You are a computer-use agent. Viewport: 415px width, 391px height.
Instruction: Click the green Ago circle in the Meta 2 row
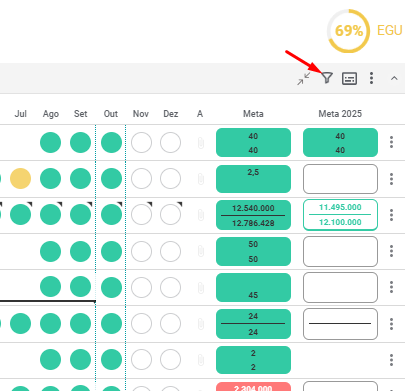(x=50, y=359)
